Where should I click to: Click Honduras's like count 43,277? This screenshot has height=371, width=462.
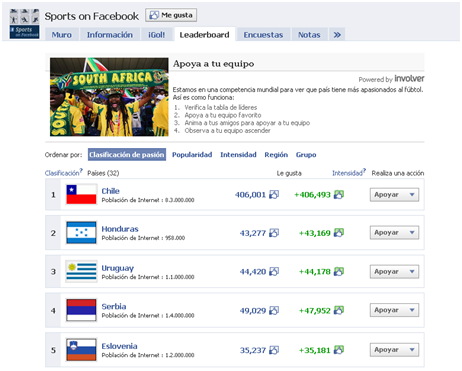tap(253, 233)
